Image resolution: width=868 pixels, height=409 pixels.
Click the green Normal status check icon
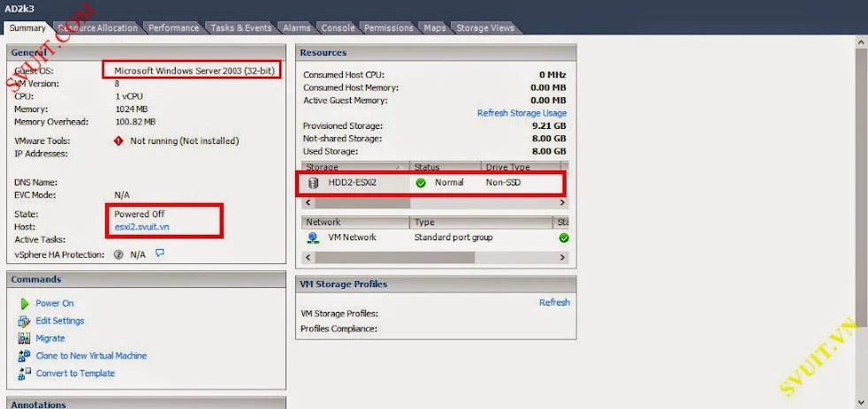coord(421,183)
